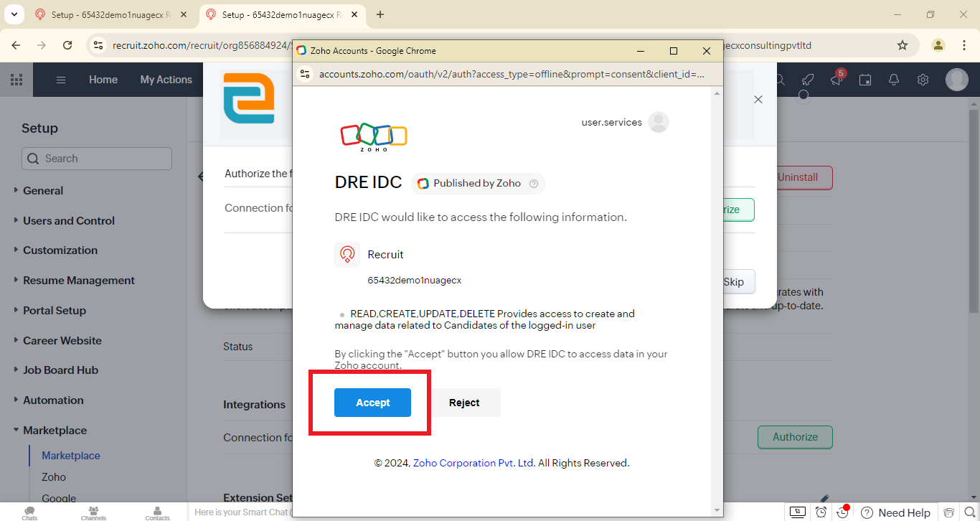Click the Extension Settings edit pencil icon
Viewport: 980px width, 521px height.
tap(824, 498)
